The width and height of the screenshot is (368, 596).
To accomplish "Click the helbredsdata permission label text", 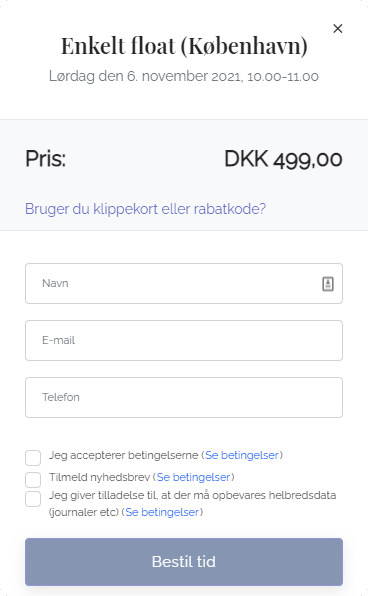I will click(x=192, y=504).
